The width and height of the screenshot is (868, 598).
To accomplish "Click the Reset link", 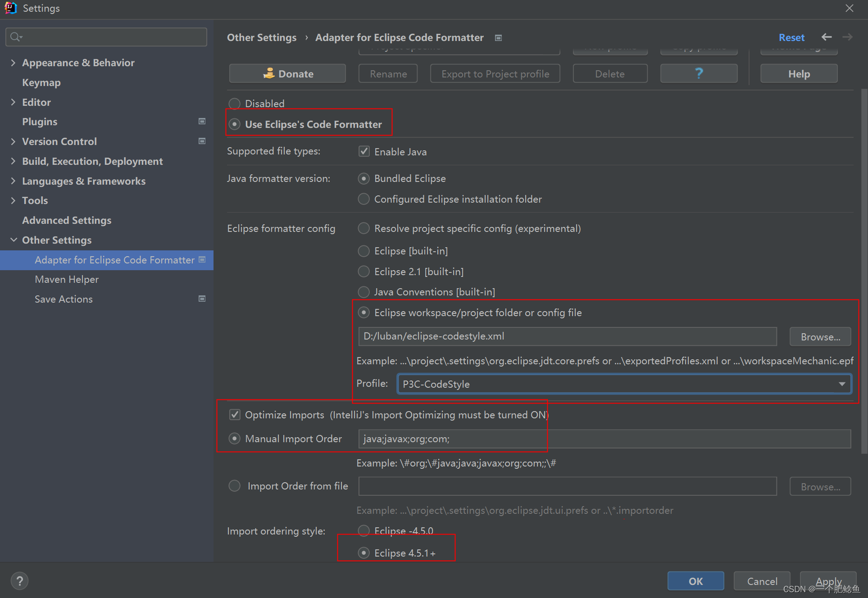I will [791, 37].
